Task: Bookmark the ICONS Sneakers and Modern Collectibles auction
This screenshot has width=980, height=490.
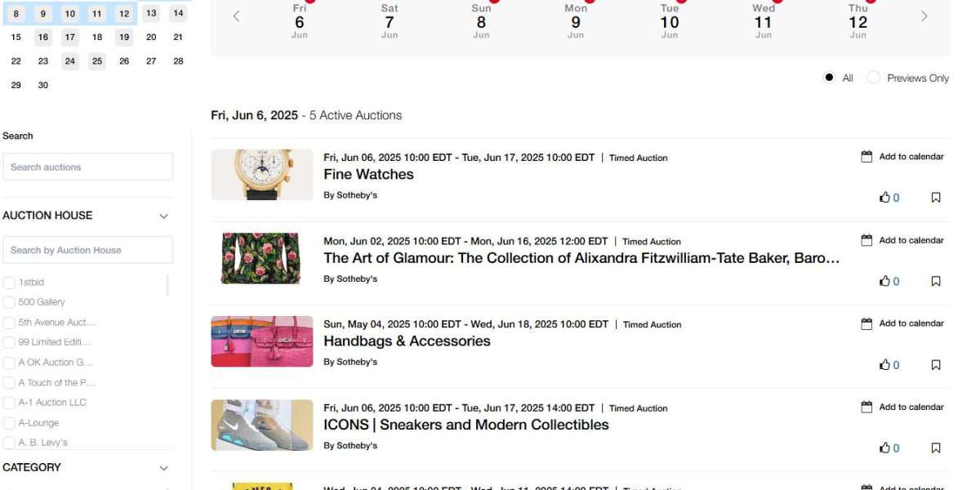Action: (x=936, y=448)
